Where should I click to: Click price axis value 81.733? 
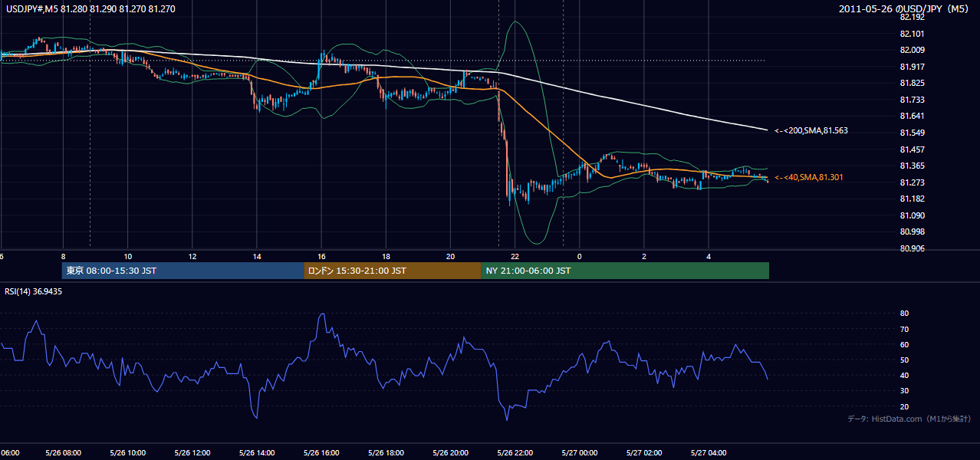912,100
